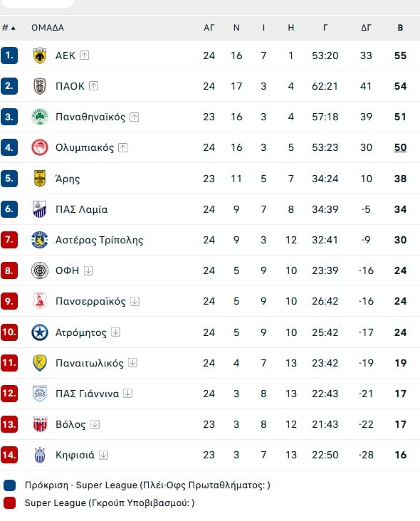This screenshot has width=420, height=521.
Task: Click the relegation arrow beside ΟΦΗ
Action: 88,270
